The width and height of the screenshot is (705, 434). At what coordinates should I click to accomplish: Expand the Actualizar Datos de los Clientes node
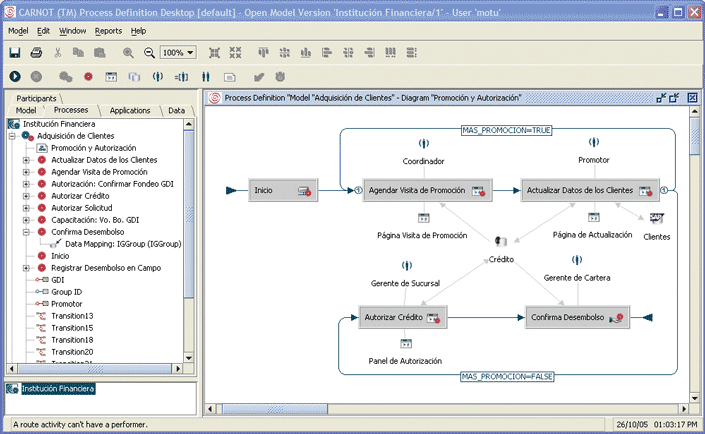click(x=27, y=160)
